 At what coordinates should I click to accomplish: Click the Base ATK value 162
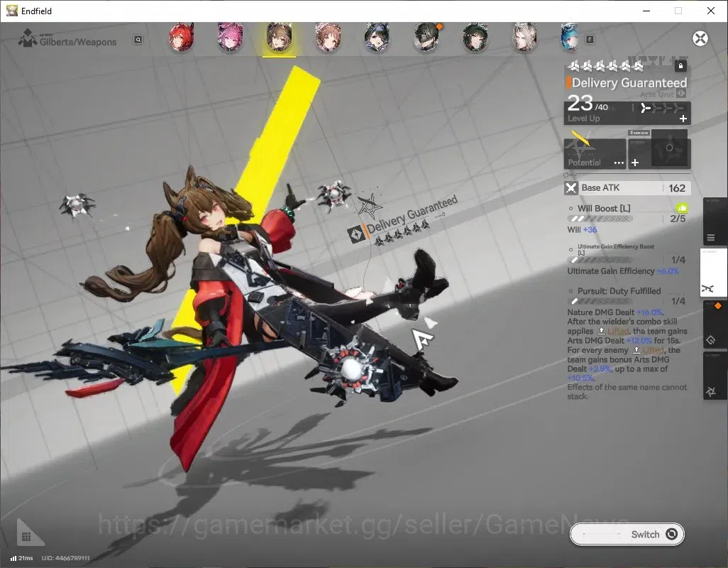click(x=677, y=188)
